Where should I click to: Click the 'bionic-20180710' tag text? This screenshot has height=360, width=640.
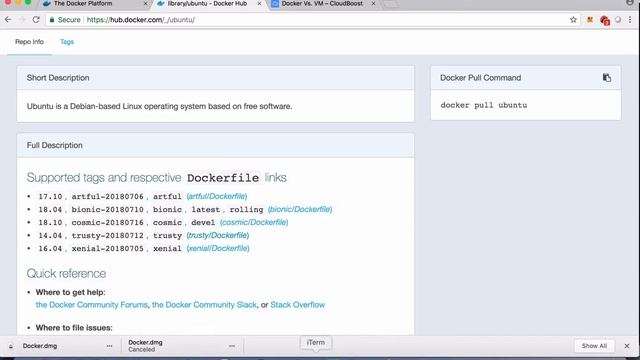108,209
